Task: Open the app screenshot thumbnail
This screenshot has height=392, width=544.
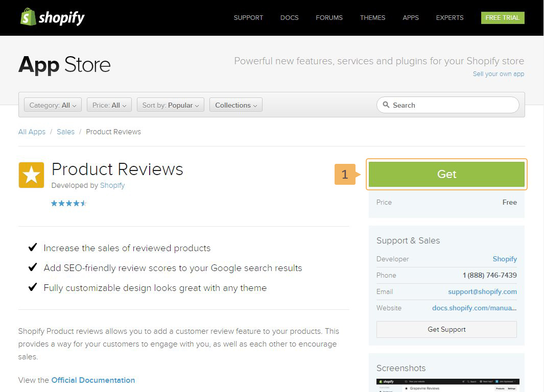Action: (447, 385)
